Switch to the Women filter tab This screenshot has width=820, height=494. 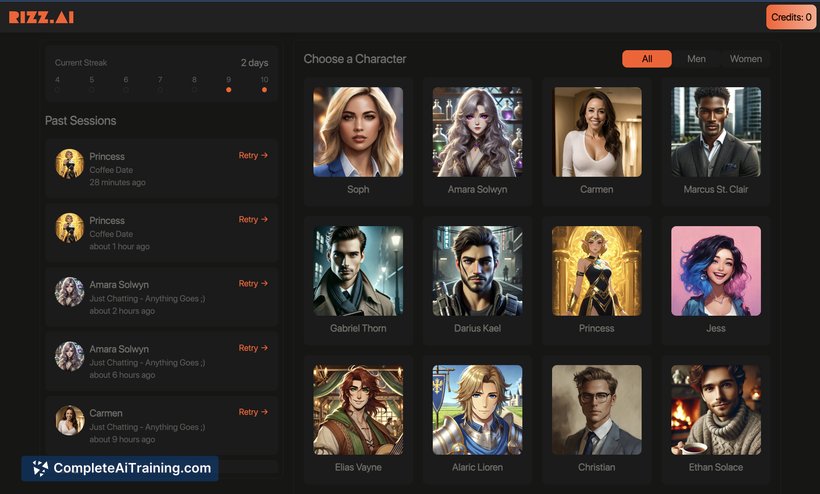pyautogui.click(x=746, y=59)
